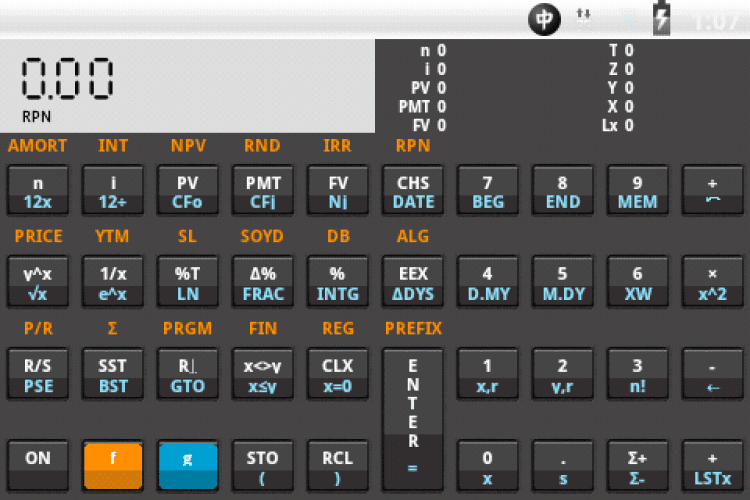Click the RPN mode indicator under display
This screenshot has width=750, height=500.
click(x=36, y=117)
